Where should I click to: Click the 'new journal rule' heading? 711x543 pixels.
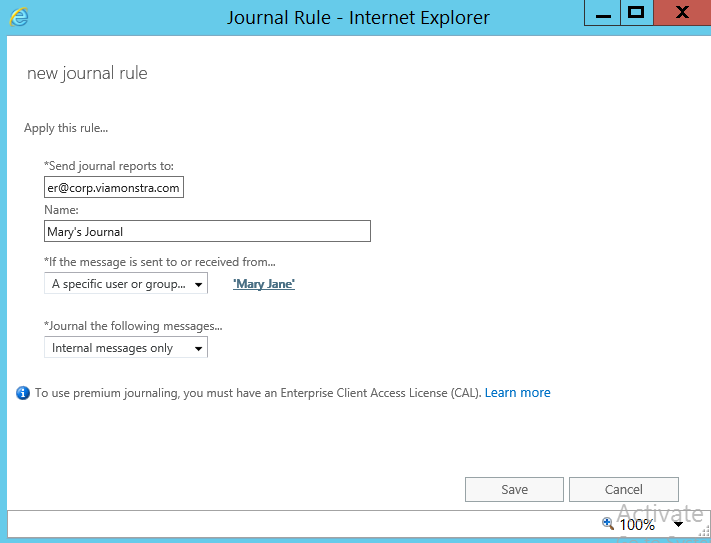(x=87, y=73)
